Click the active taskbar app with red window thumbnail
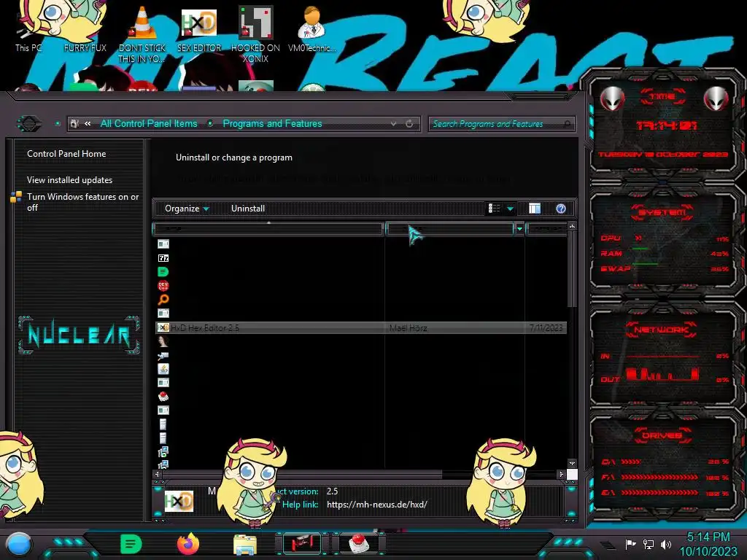The image size is (747, 560). coord(302,544)
